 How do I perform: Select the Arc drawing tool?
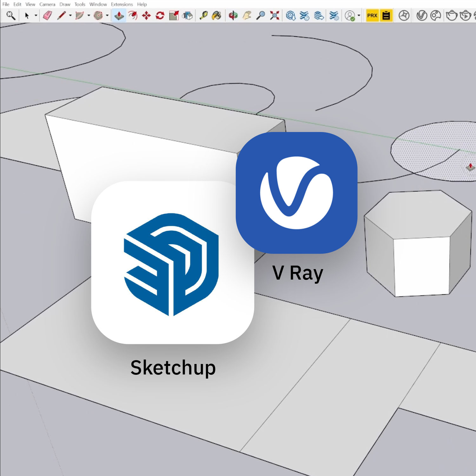point(79,15)
